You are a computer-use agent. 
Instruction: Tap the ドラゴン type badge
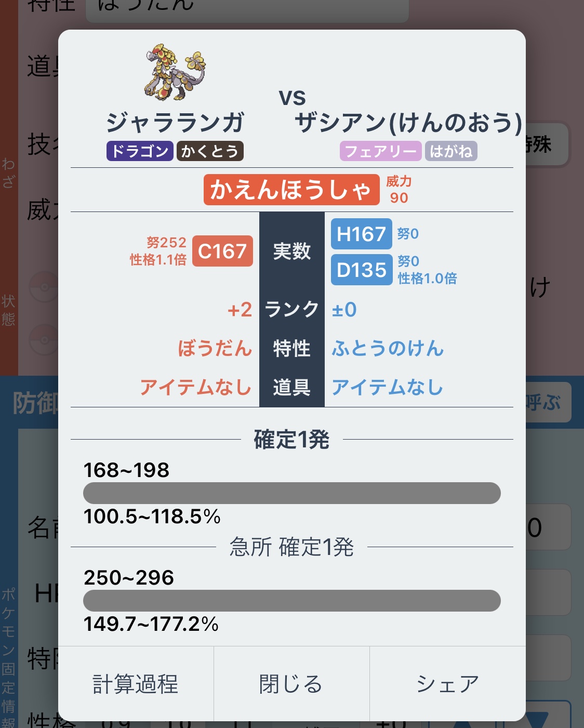coord(140,151)
